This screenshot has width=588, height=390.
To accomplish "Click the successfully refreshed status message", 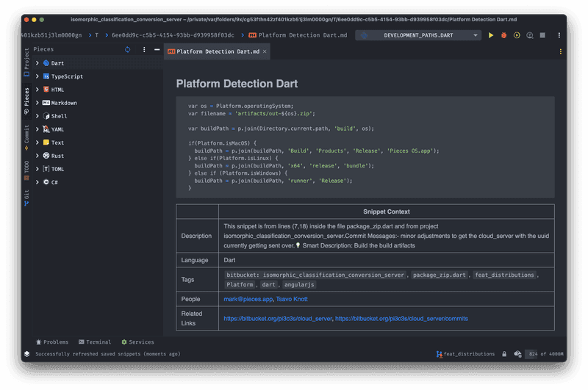I will click(x=107, y=354).
